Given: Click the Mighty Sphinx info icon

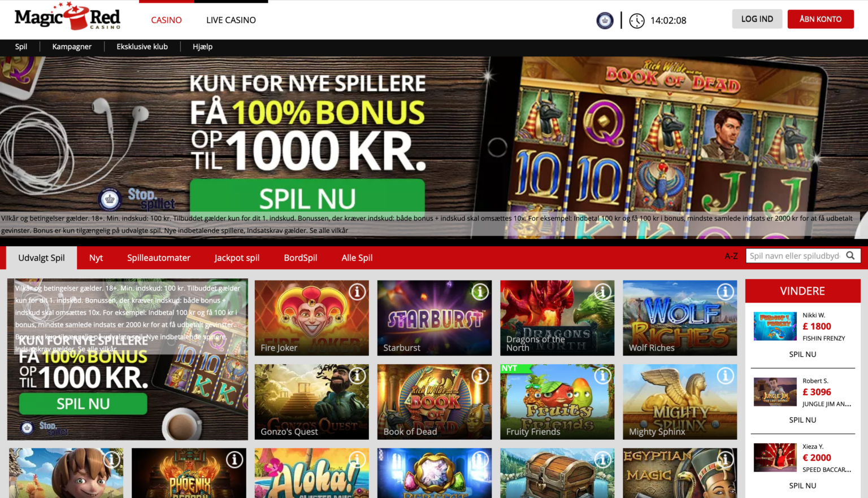Looking at the screenshot, I should (x=725, y=375).
